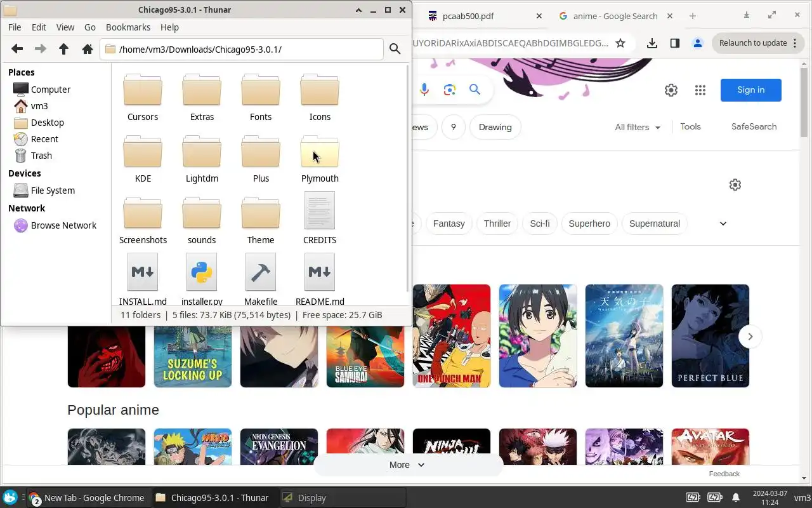
Task: Select the Makefile file
Action: [x=261, y=279]
